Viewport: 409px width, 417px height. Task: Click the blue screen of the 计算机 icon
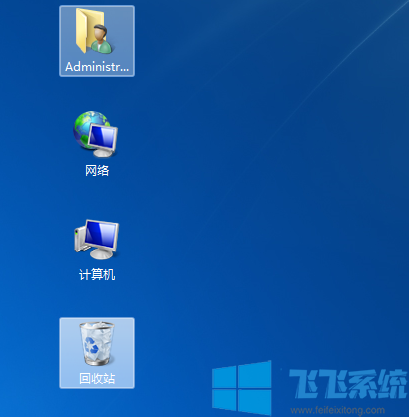click(x=101, y=234)
